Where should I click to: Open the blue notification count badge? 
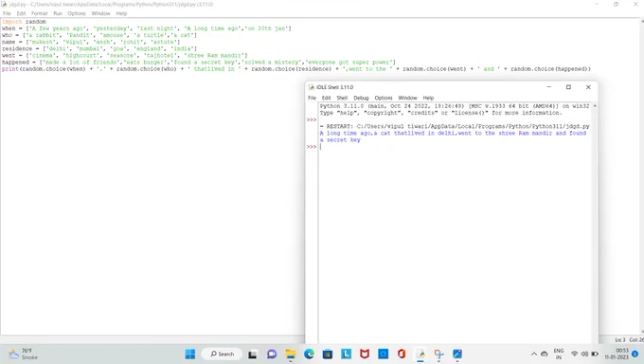[x=635, y=355]
